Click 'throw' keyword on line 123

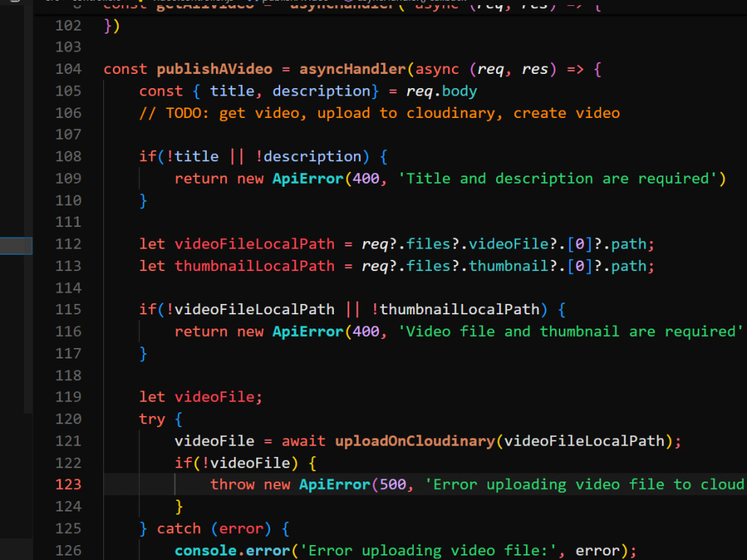232,485
